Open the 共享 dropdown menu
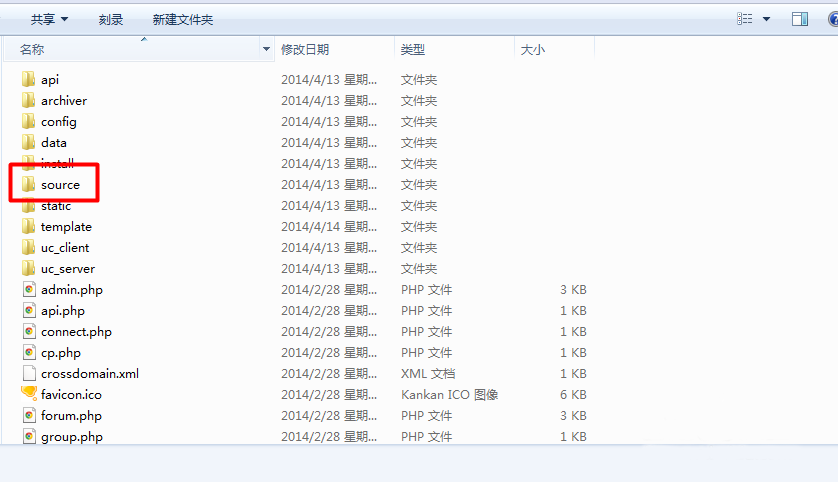 coord(49,20)
